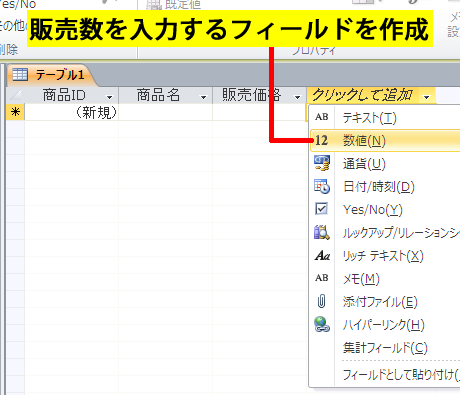Choose ハイパーリンク(H) field type
Screen dimensions: 460x395
[x=385, y=325]
